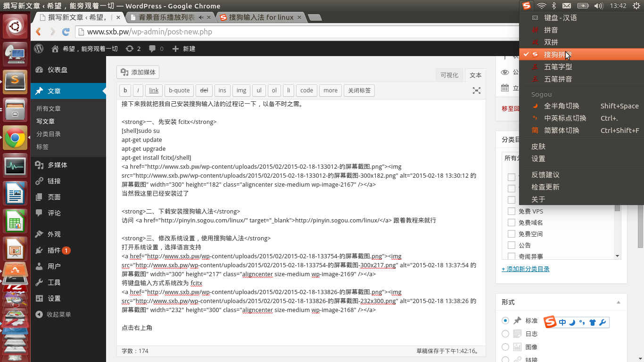Viewport: 644px width, 362px height.
Task: Choose 五笔字型 from the input method menu
Action: 558,67
